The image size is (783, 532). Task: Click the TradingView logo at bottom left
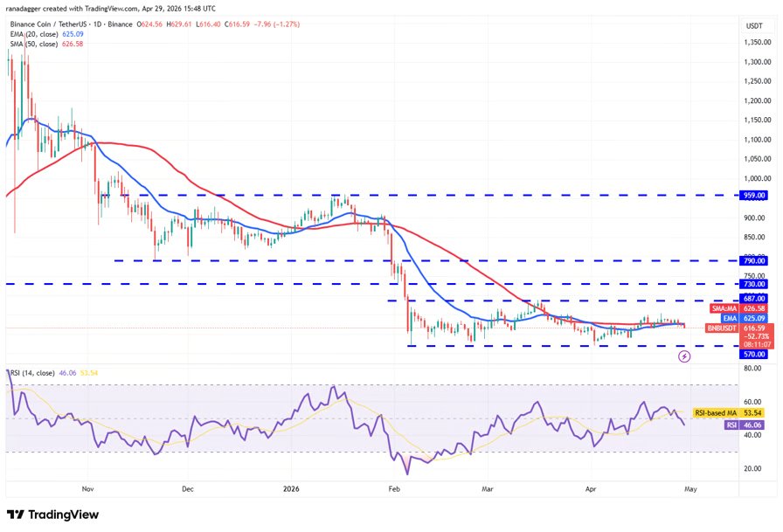[52, 515]
